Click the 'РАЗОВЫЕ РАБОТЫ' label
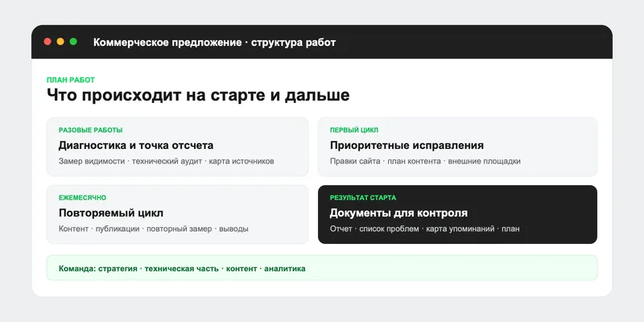The width and height of the screenshot is (644, 322). point(90,130)
